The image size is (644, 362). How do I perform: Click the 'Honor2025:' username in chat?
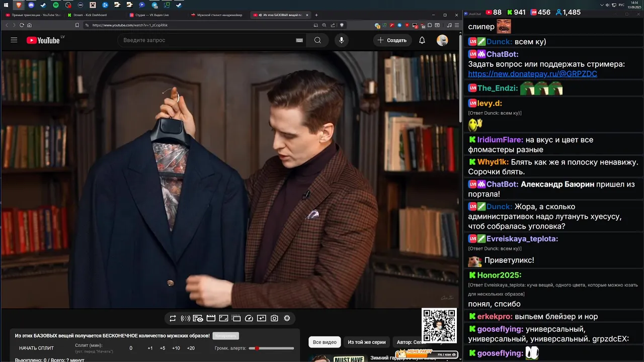499,275
